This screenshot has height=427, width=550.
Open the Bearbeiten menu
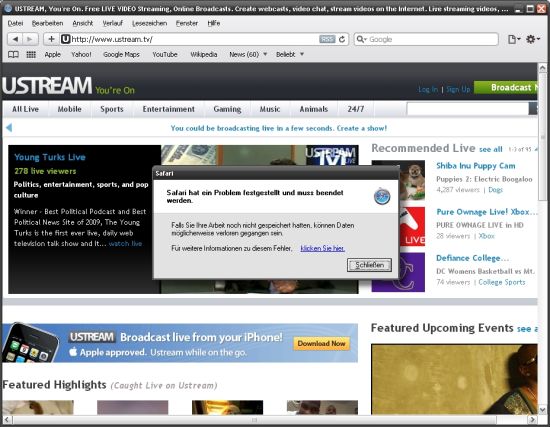[47, 23]
